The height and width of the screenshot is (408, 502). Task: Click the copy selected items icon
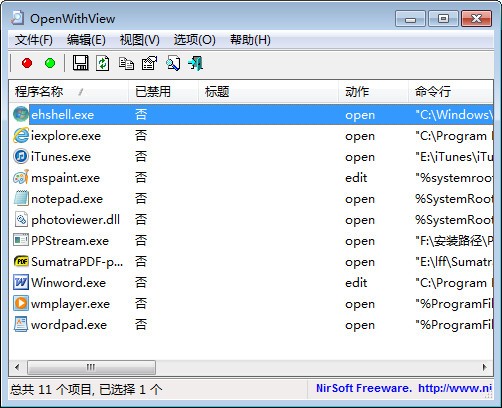click(126, 63)
